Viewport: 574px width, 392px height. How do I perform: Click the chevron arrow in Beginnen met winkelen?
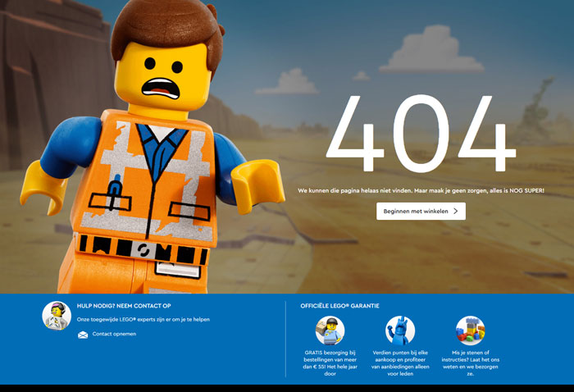[x=456, y=212]
